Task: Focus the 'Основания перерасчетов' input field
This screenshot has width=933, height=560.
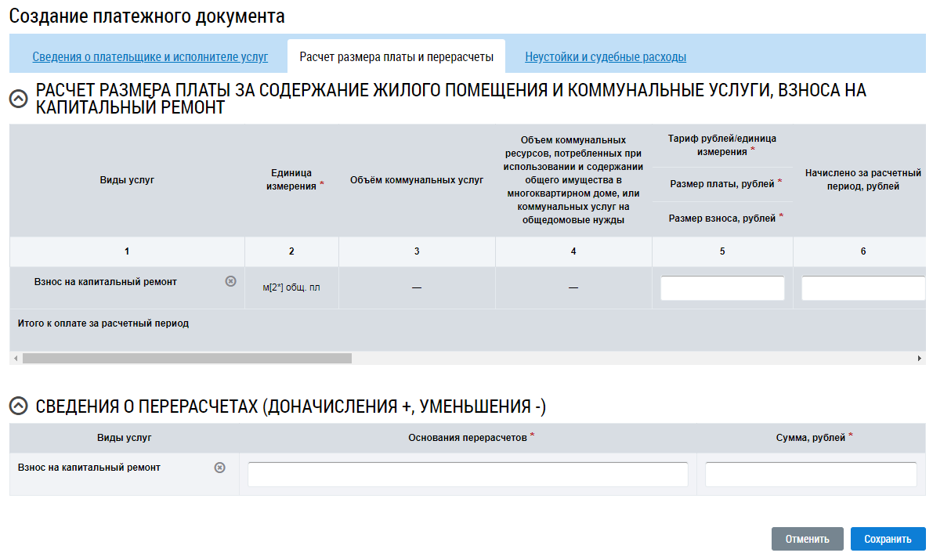Action: 468,475
